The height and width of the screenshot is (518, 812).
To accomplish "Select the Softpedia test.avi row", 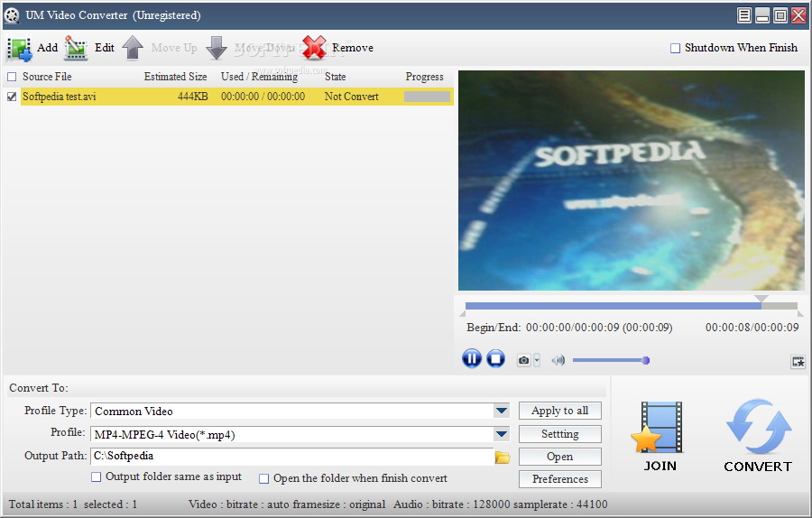I will [237, 97].
